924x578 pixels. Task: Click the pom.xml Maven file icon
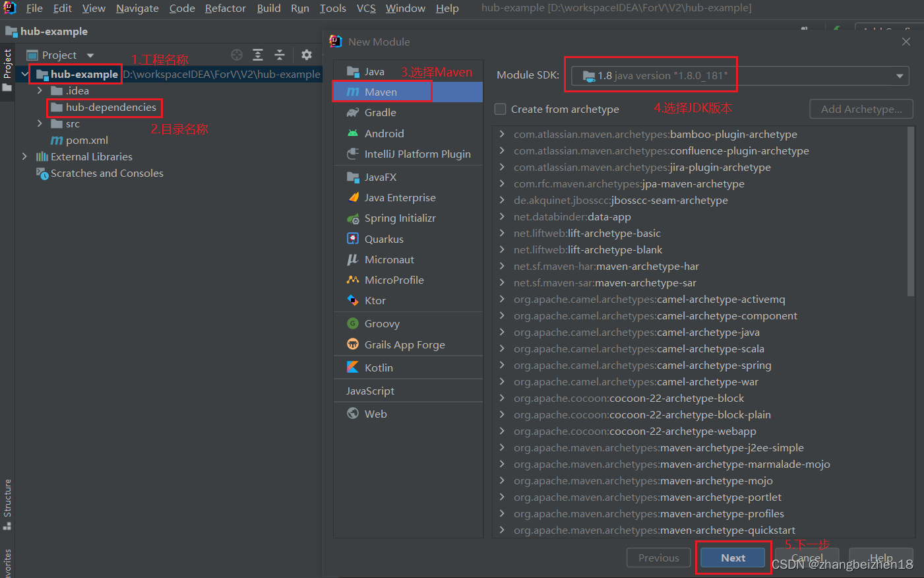point(57,141)
